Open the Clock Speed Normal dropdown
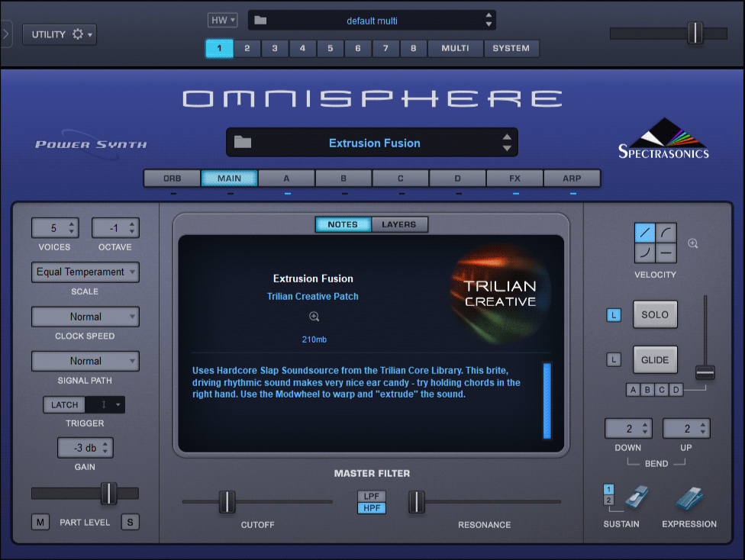This screenshot has height=560, width=745. click(85, 317)
